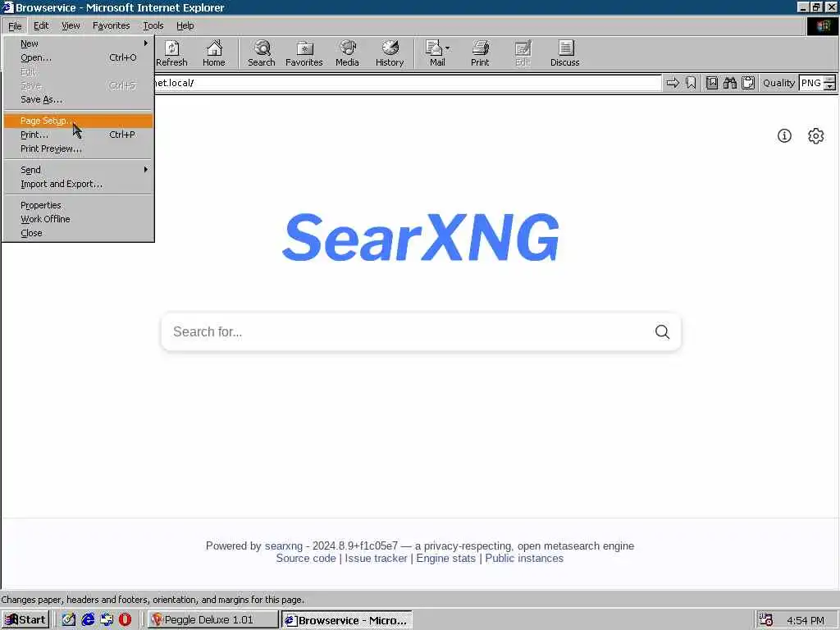This screenshot has height=630, width=840.
Task: Click the address bar URL field
Action: tap(407, 83)
